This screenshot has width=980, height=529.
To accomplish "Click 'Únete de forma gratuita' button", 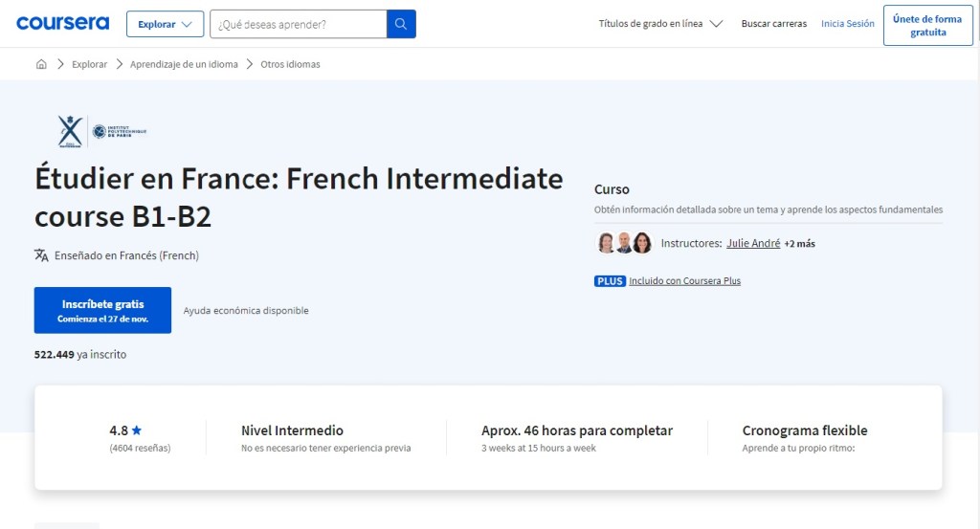I will click(927, 26).
